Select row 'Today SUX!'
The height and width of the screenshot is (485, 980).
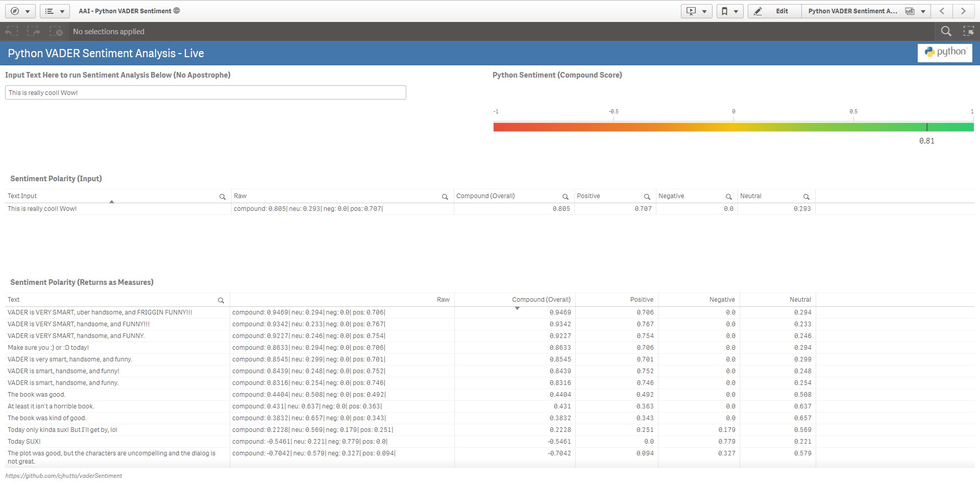point(117,442)
